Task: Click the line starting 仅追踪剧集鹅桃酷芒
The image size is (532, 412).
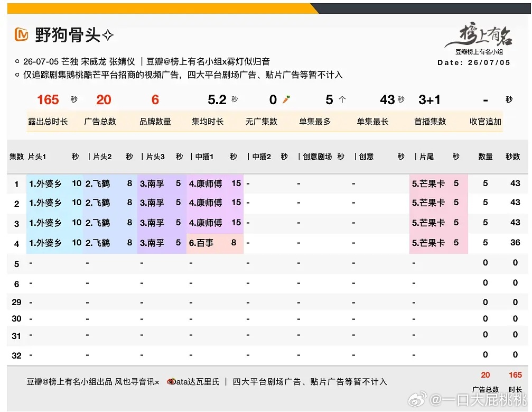Action: [x=183, y=75]
